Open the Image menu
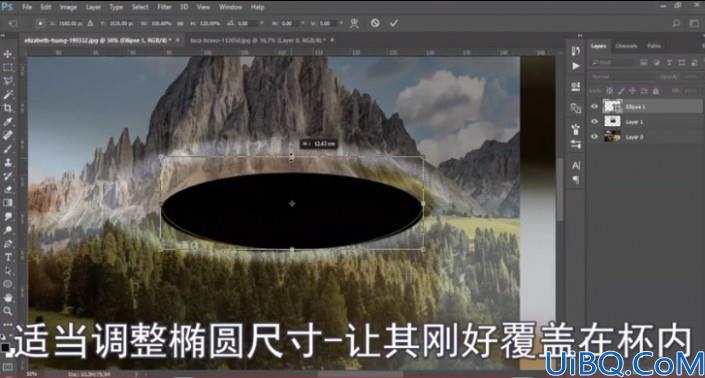This screenshot has width=705, height=378. (x=68, y=7)
